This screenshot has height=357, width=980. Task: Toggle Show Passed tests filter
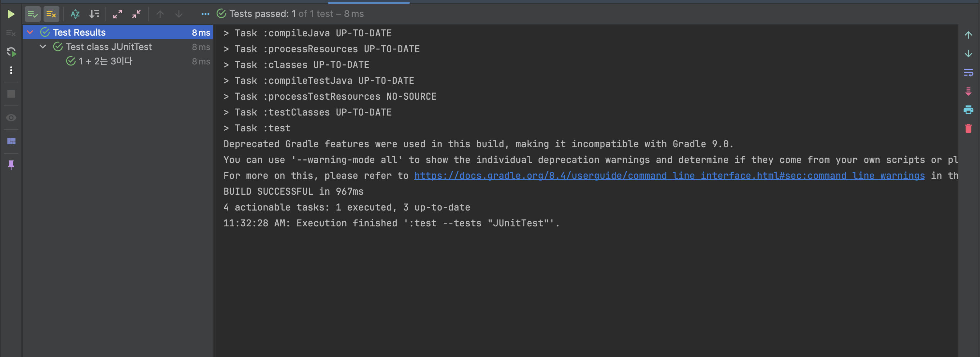33,14
